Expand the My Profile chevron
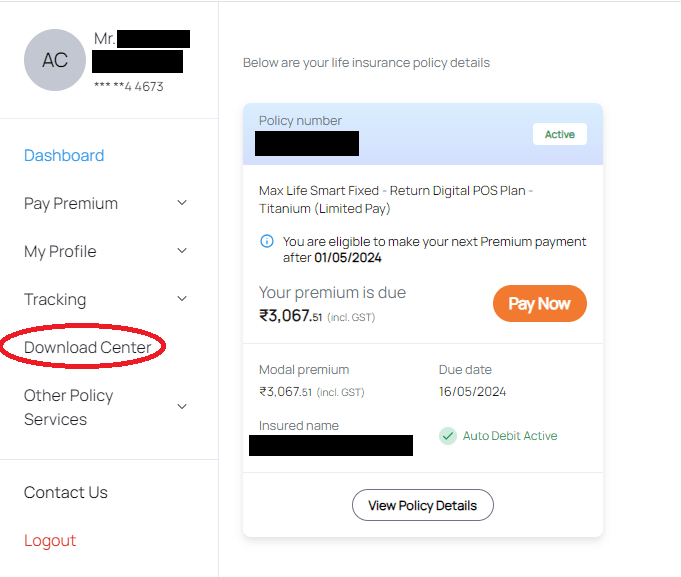 click(x=182, y=251)
